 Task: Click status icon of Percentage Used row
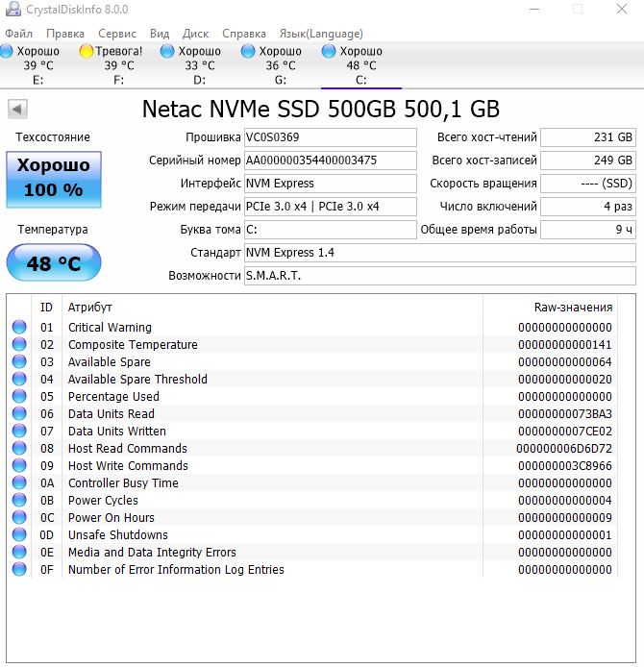(19, 396)
